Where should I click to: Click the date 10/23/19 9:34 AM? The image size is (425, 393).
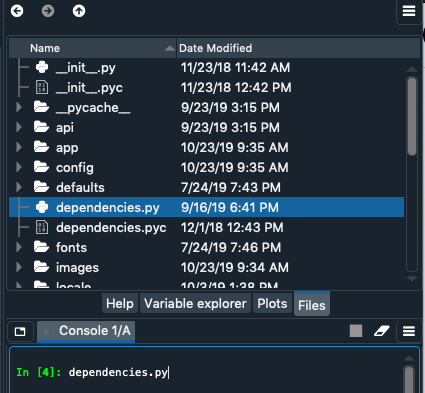tap(235, 267)
